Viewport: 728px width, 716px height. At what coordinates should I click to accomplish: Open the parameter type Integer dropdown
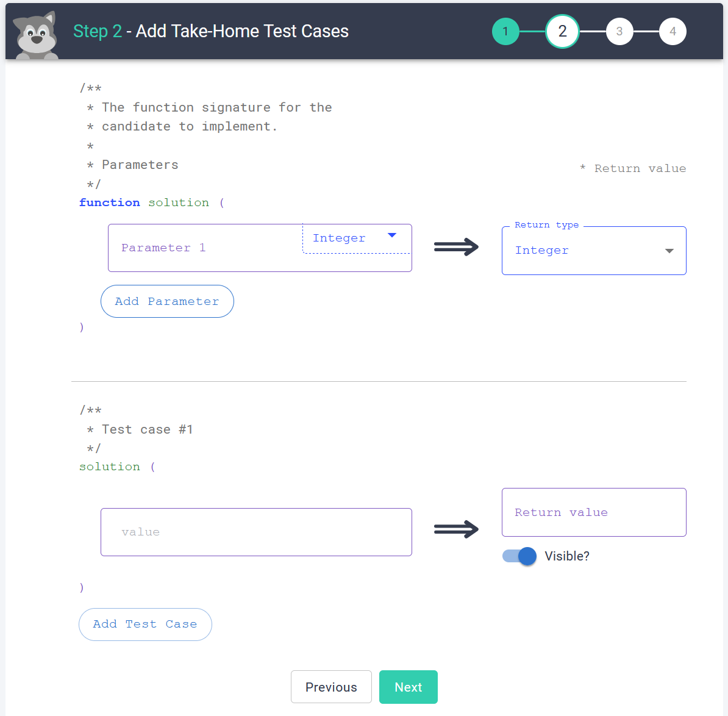point(348,238)
